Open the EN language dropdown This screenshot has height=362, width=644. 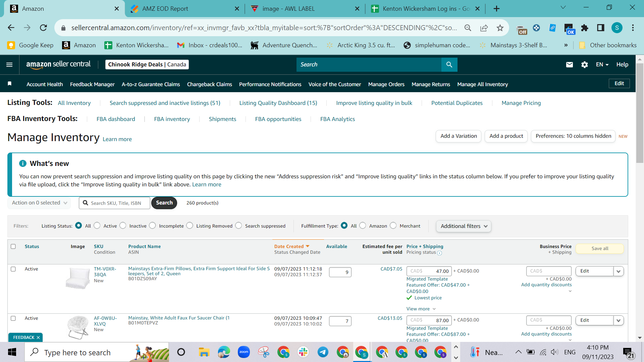pyautogui.click(x=602, y=65)
